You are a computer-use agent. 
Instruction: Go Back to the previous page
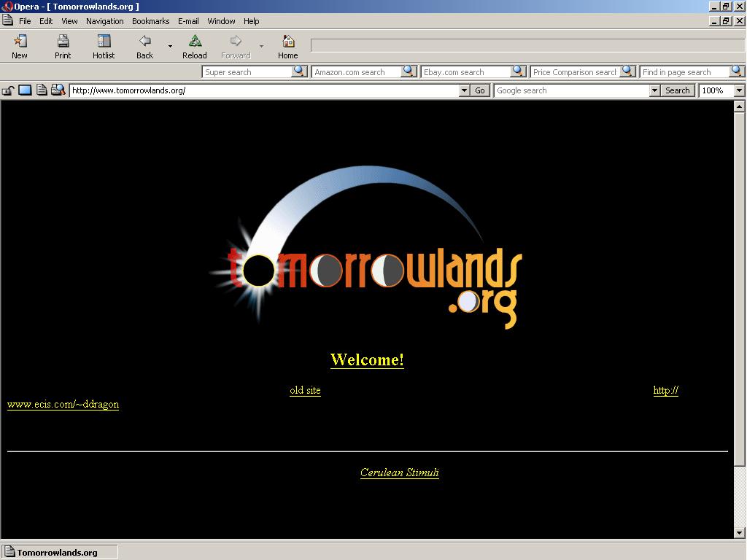point(144,46)
